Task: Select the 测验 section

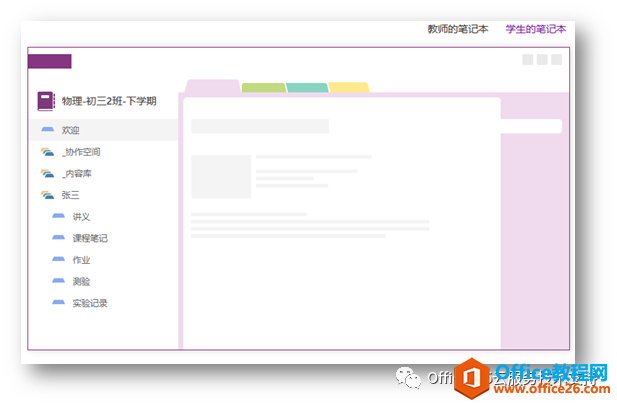Action: (81, 282)
